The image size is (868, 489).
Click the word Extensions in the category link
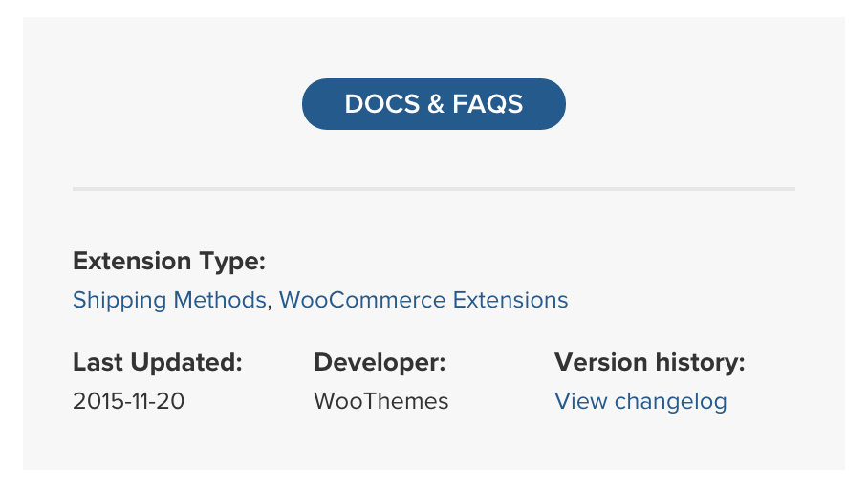coord(510,300)
